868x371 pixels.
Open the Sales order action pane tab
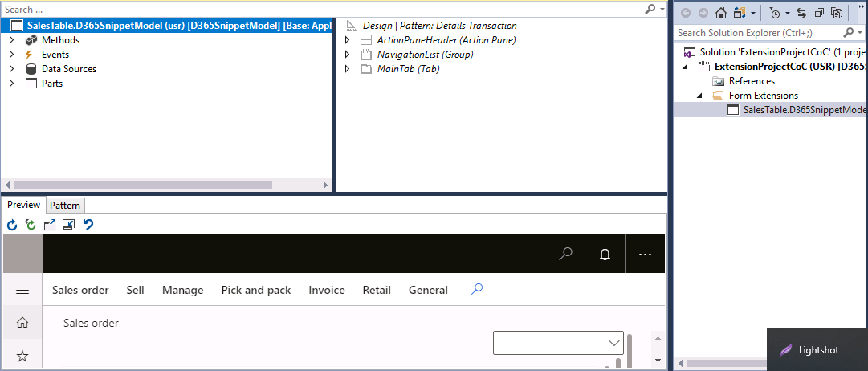(x=80, y=290)
